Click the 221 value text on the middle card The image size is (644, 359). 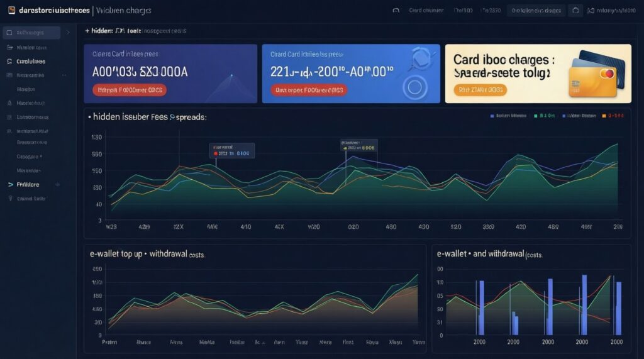click(332, 72)
